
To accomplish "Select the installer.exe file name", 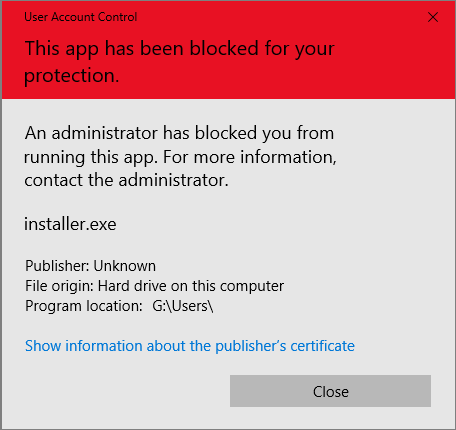I will click(x=70, y=224).
